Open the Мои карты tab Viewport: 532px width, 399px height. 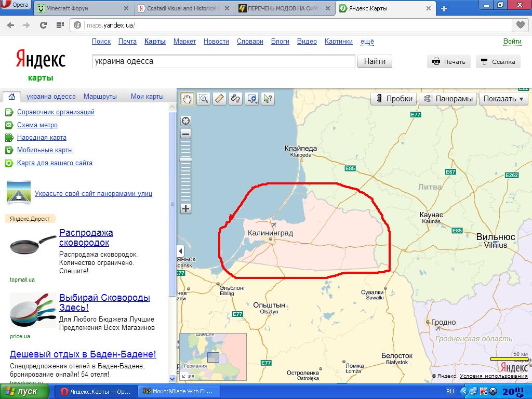coord(147,96)
